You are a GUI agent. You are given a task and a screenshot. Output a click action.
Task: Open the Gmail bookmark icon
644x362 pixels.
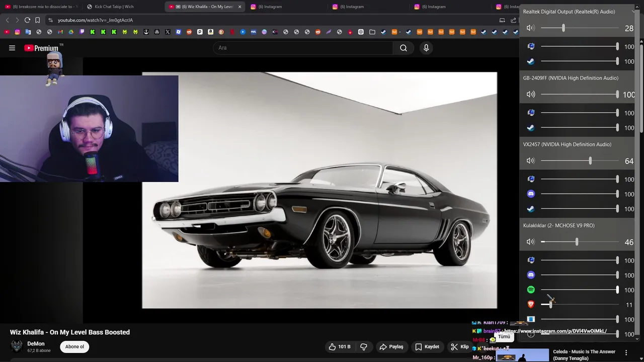[60, 32]
